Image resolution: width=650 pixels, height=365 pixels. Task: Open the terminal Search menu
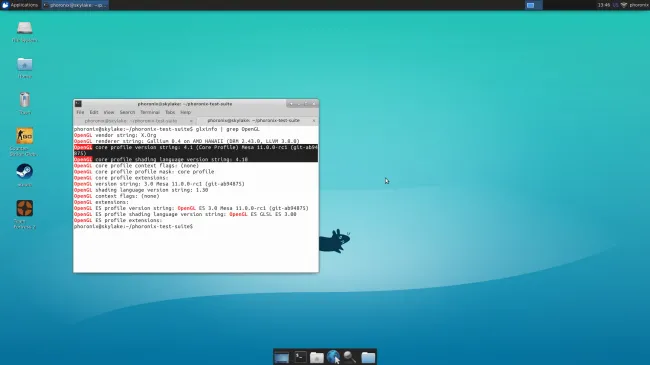[127, 112]
